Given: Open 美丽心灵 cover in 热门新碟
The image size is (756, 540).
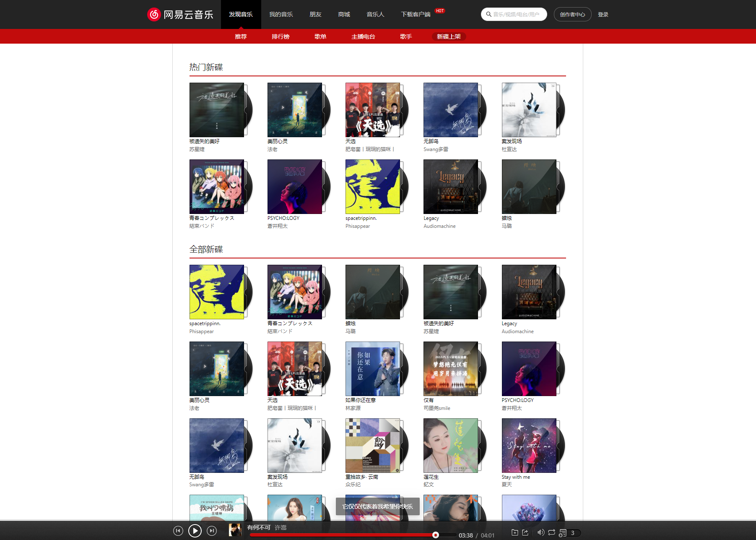Looking at the screenshot, I should [294, 110].
